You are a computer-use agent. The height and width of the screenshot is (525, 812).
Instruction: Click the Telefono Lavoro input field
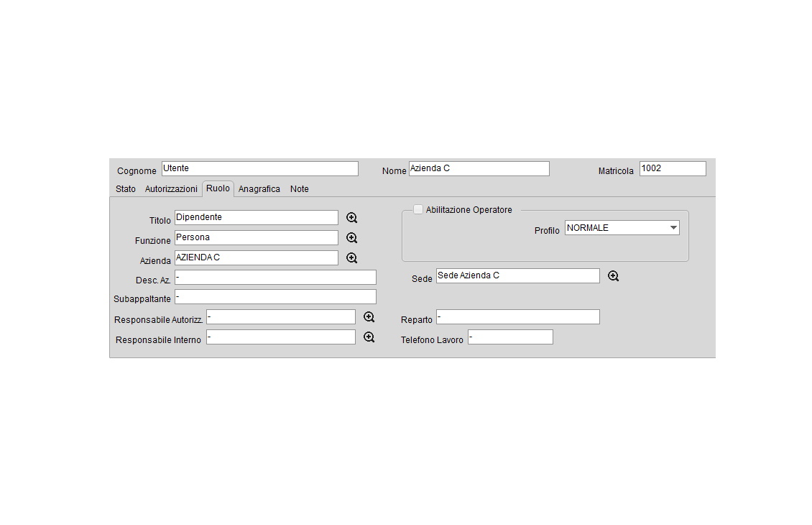click(510, 337)
